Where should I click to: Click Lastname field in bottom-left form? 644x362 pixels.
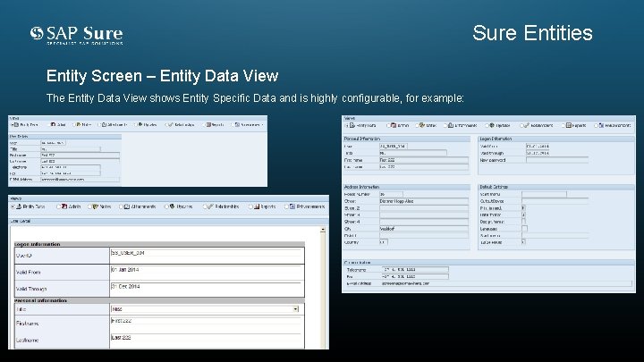pos(207,337)
